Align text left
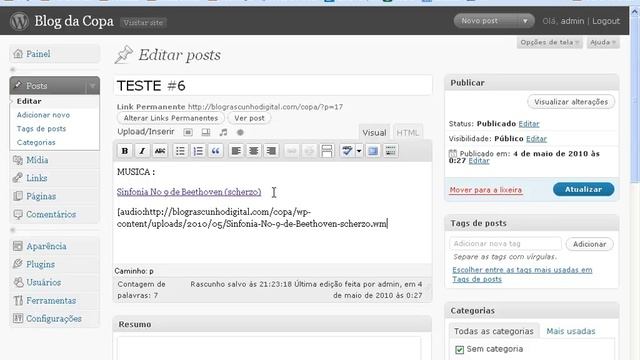640x360 pixels. (x=236, y=151)
